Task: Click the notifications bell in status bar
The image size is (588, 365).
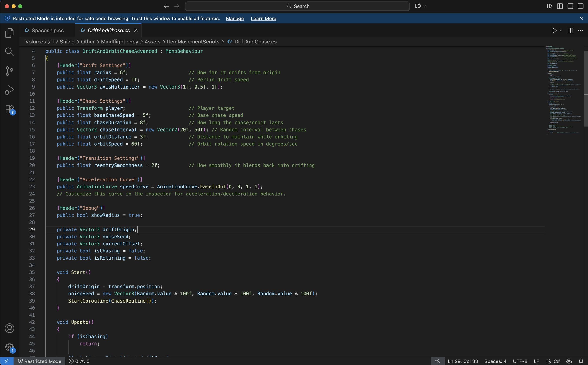Action: tap(581, 361)
